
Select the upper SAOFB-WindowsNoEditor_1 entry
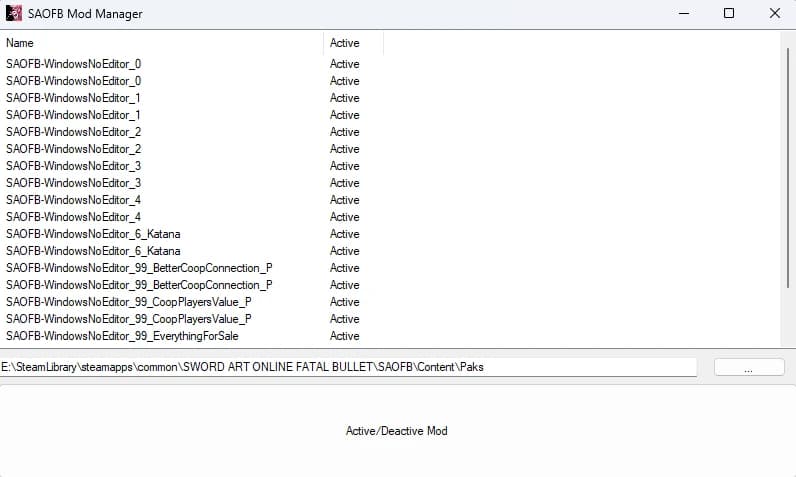click(x=74, y=98)
